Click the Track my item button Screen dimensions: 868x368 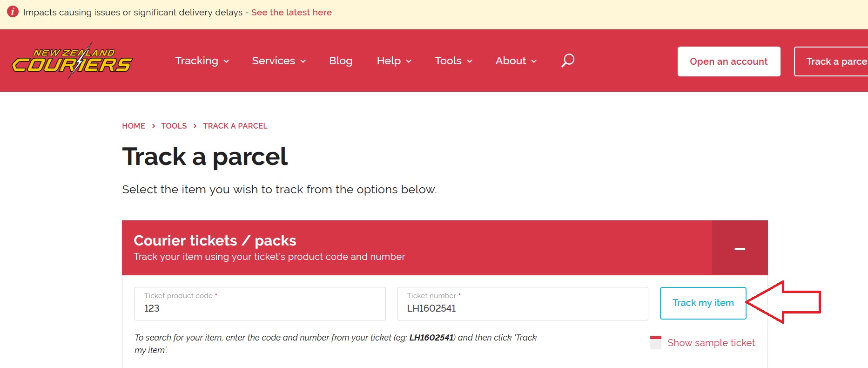(x=703, y=303)
